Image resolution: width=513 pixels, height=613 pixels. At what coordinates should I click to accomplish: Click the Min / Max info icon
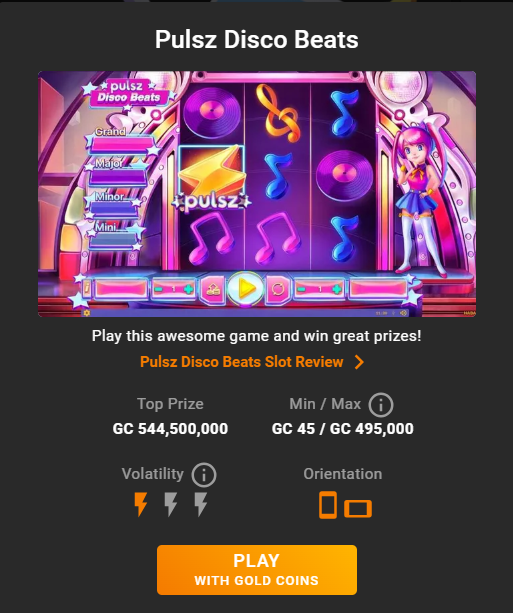(380, 405)
